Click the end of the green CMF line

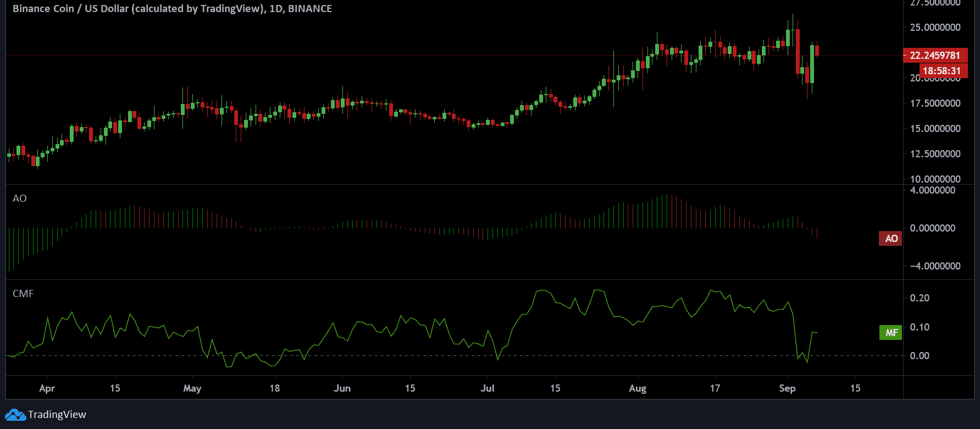pos(817,333)
